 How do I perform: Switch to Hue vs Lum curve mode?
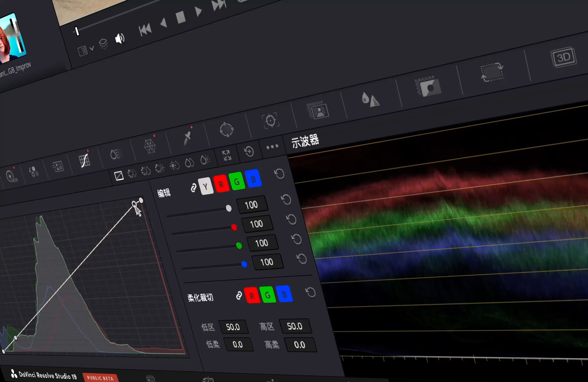coord(160,168)
